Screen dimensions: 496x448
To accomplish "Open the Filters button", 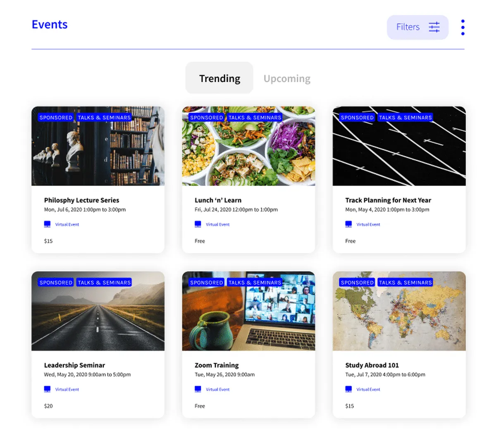I will pyautogui.click(x=417, y=27).
